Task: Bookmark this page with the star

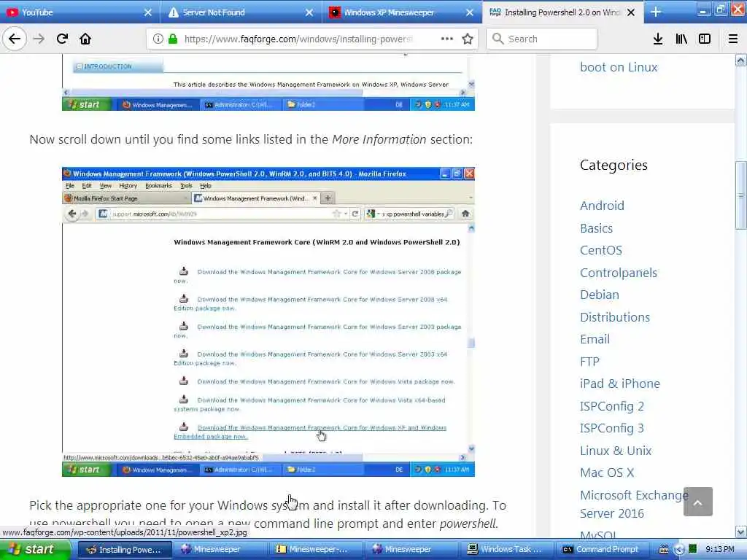Action: pyautogui.click(x=468, y=39)
